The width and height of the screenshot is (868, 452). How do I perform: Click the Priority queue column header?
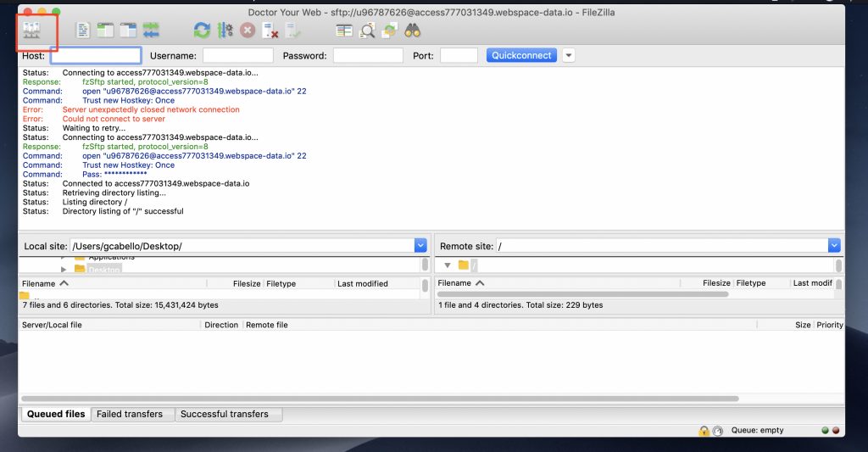click(x=829, y=325)
